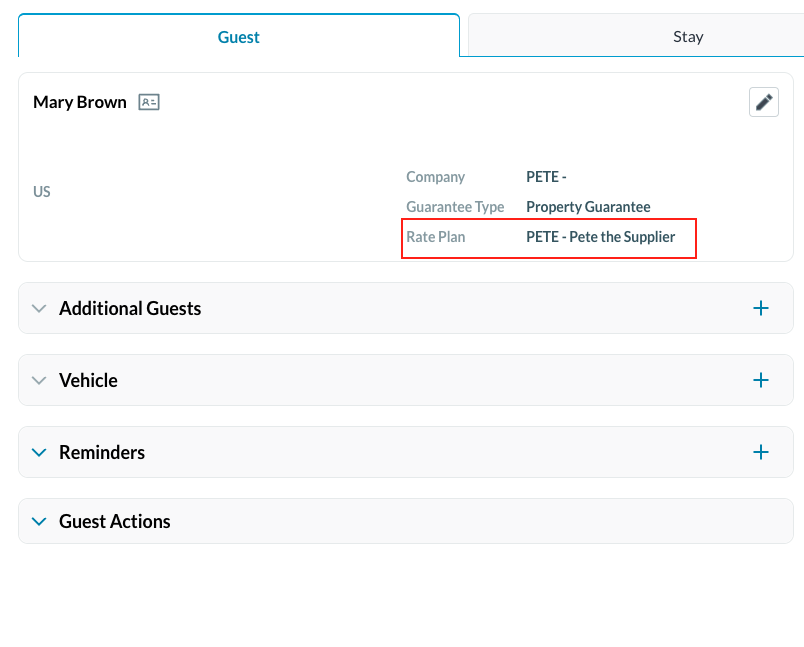Viewport: 804px width, 647px height.
Task: Click the Property Guarantee value
Action: pyautogui.click(x=588, y=207)
